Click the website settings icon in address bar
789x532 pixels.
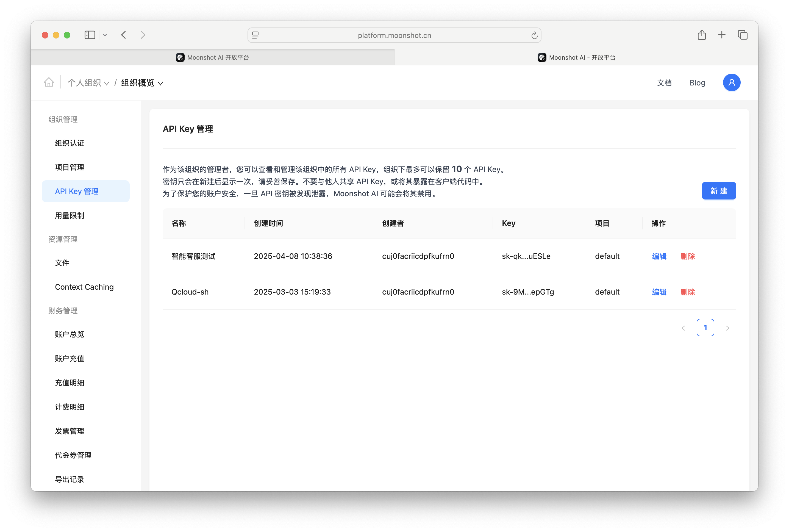255,35
